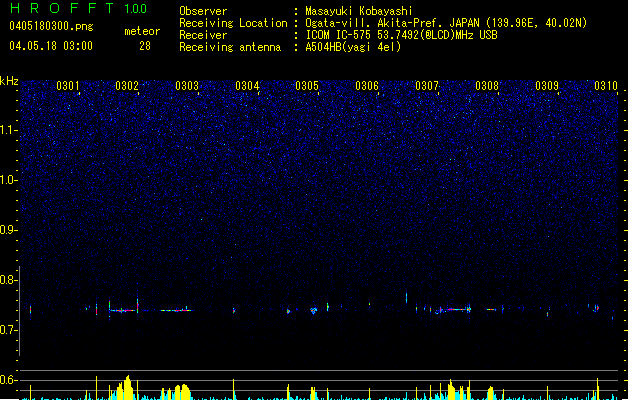This screenshot has height=400, width=629.
Task: Click the Receiving Location label
Action: pyautogui.click(x=233, y=23)
